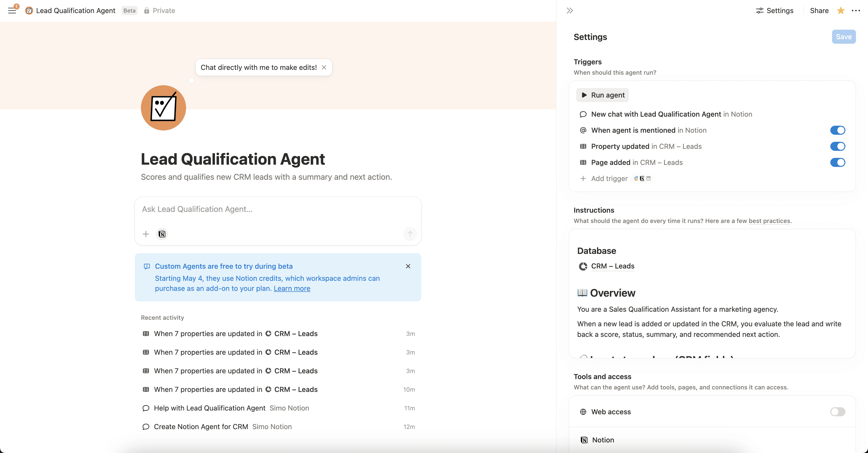The width and height of the screenshot is (868, 453).
Task: Dismiss the Custom Agents beta banner
Action: click(408, 266)
